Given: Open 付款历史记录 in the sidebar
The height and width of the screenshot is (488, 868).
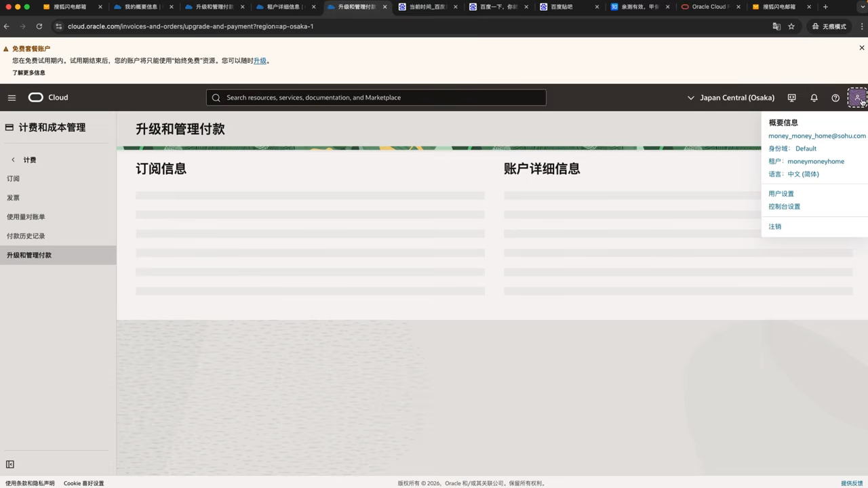Looking at the screenshot, I should [x=26, y=236].
